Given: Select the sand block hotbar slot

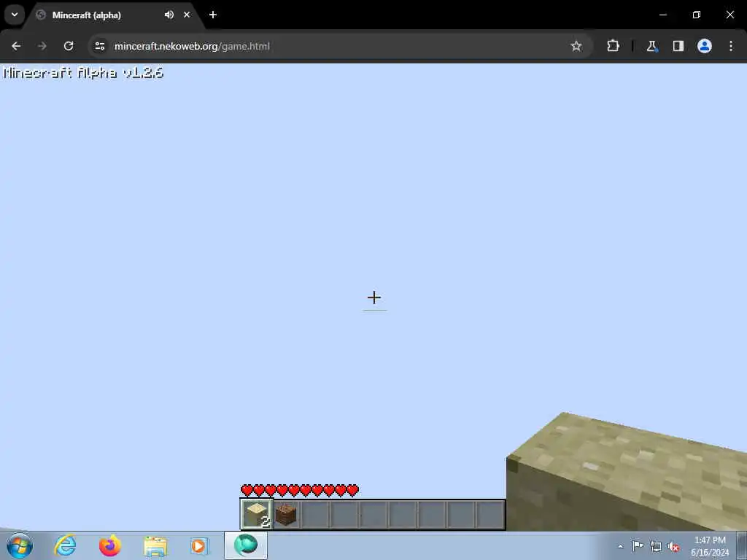Looking at the screenshot, I should click(257, 515).
